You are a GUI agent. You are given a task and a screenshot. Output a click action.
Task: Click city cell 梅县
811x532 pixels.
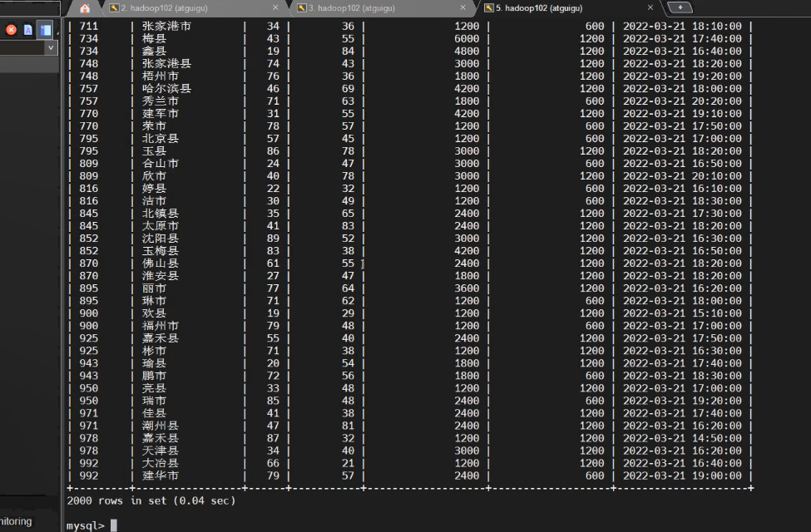[154, 38]
